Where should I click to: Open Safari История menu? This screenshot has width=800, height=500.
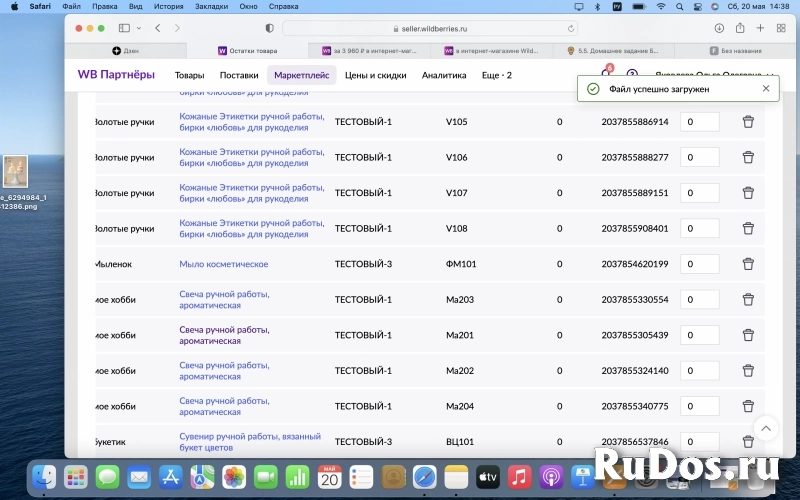[x=168, y=7]
